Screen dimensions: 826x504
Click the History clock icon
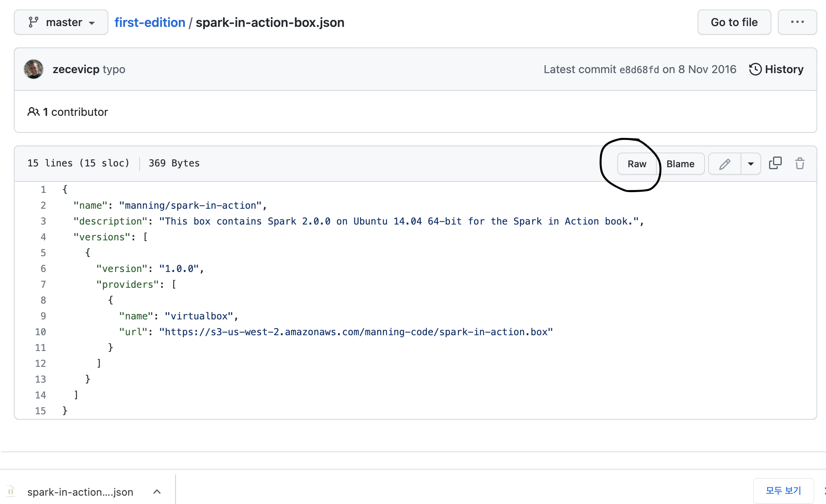(x=755, y=69)
